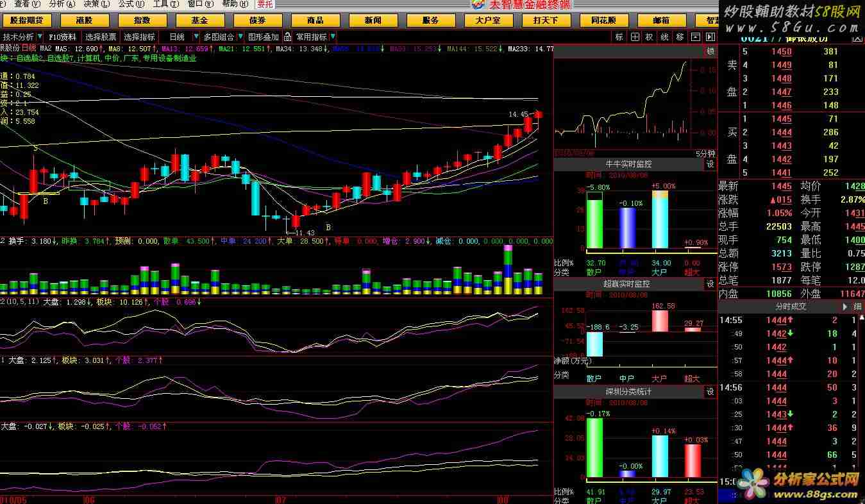Click the 标 icon in chart toolbar
This screenshot has height=504, width=865.
pos(619,37)
